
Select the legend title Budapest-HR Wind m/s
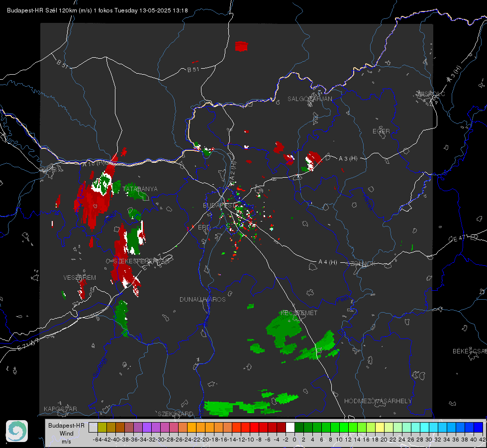tap(67, 434)
